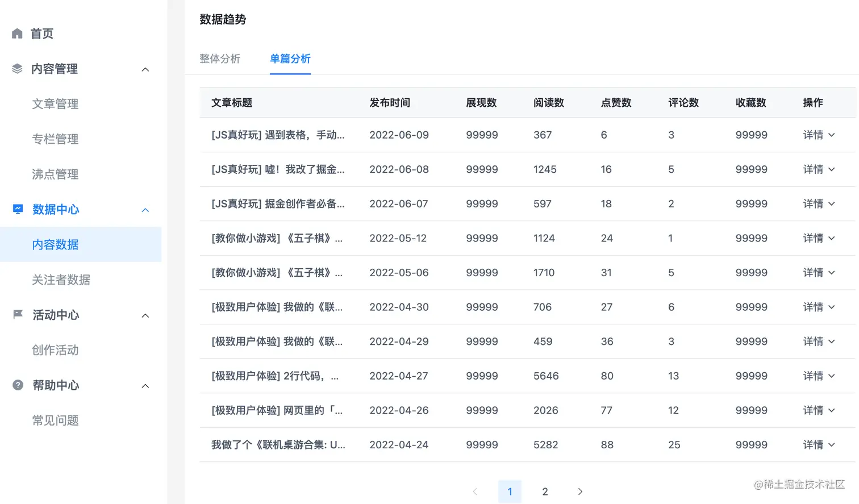Open 详情 dropdown for the 2022-06-09 article

(819, 135)
